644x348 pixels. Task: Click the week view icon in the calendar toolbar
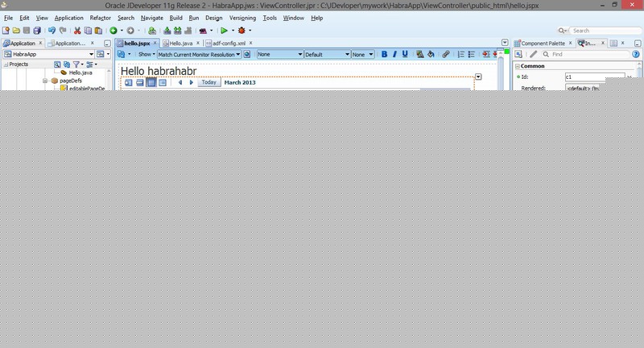139,83
